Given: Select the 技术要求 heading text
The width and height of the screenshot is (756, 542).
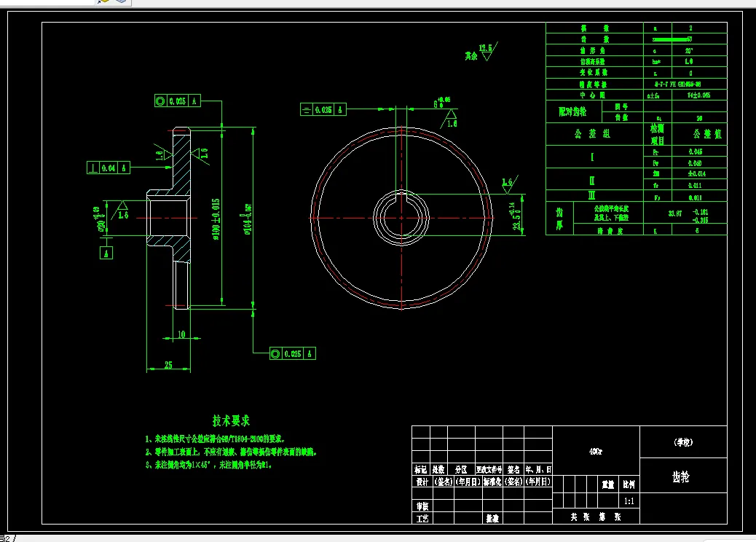Looking at the screenshot, I should point(231,420).
